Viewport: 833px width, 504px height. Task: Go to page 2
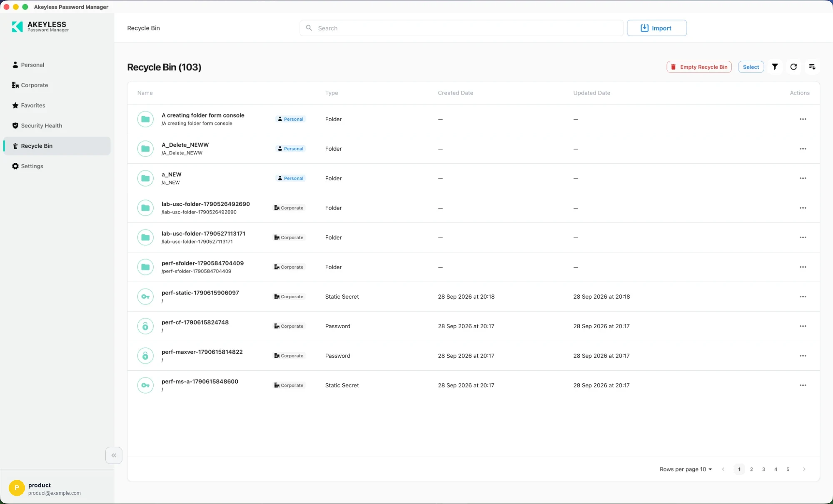click(751, 469)
